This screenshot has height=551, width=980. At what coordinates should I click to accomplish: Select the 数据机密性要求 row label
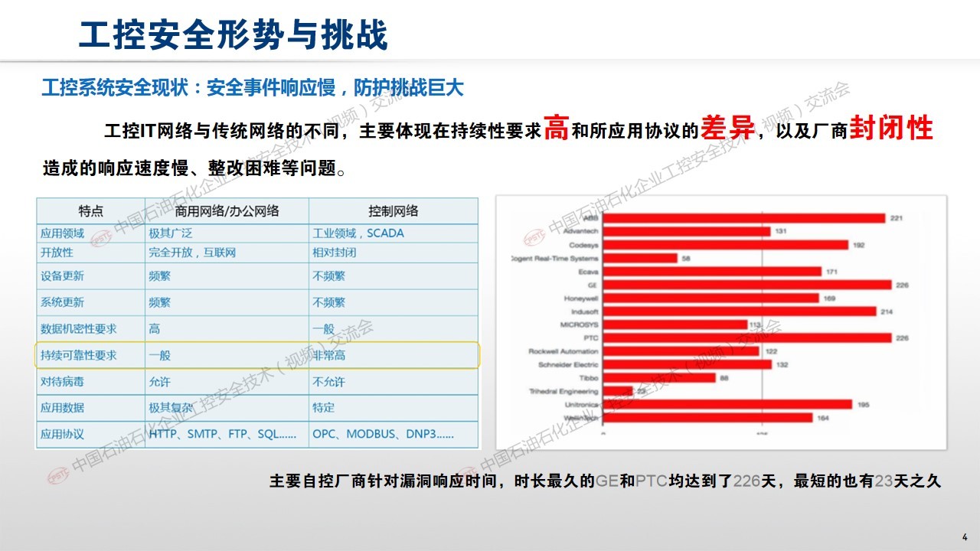tap(79, 328)
